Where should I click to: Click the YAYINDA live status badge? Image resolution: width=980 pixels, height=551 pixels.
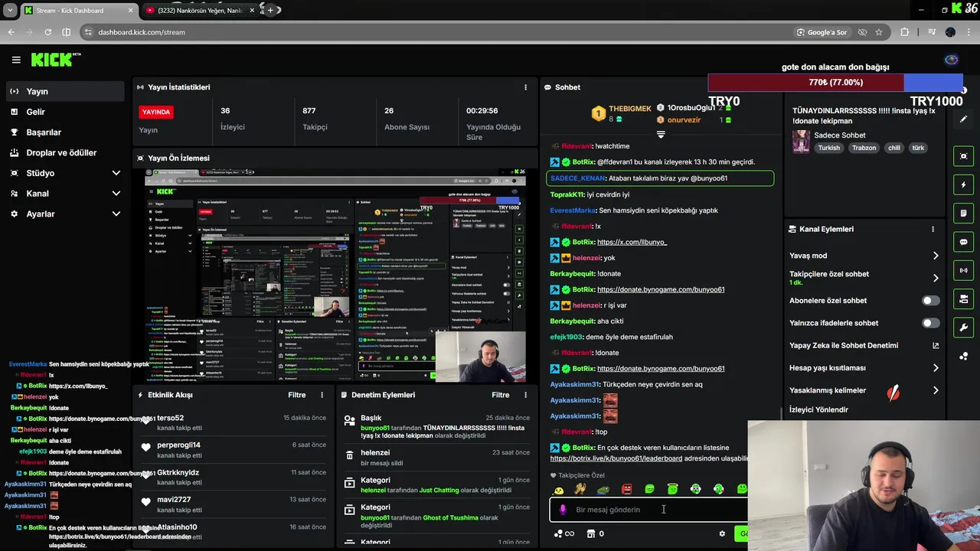(x=156, y=112)
